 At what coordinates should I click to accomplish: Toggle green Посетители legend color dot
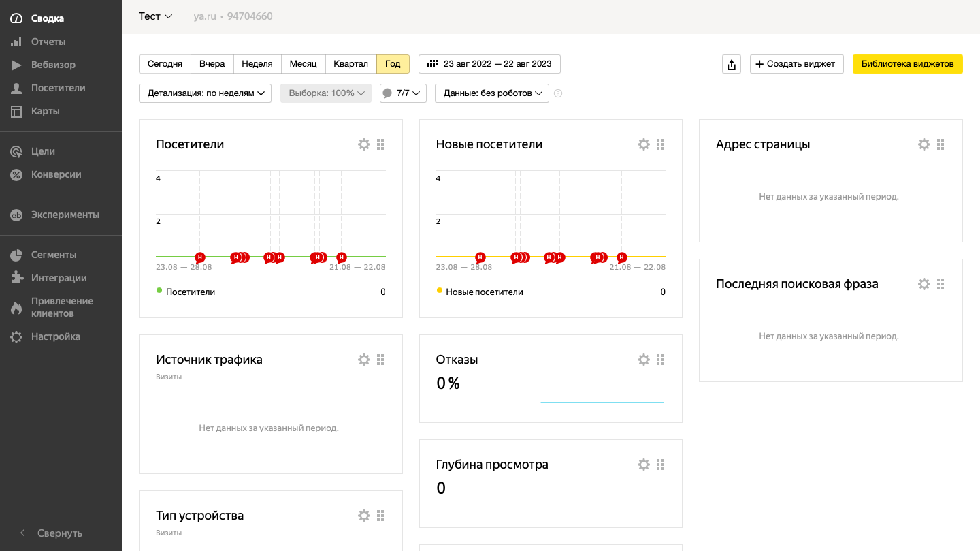(x=159, y=291)
